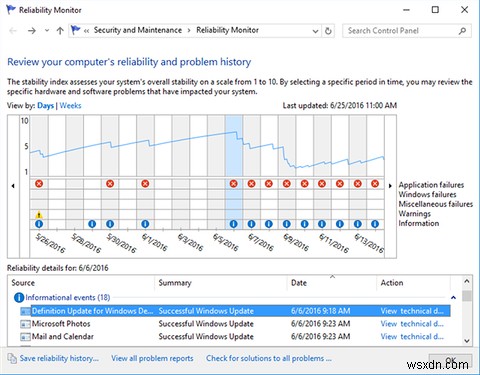Move the chart to later dates with right arrow

click(390, 186)
